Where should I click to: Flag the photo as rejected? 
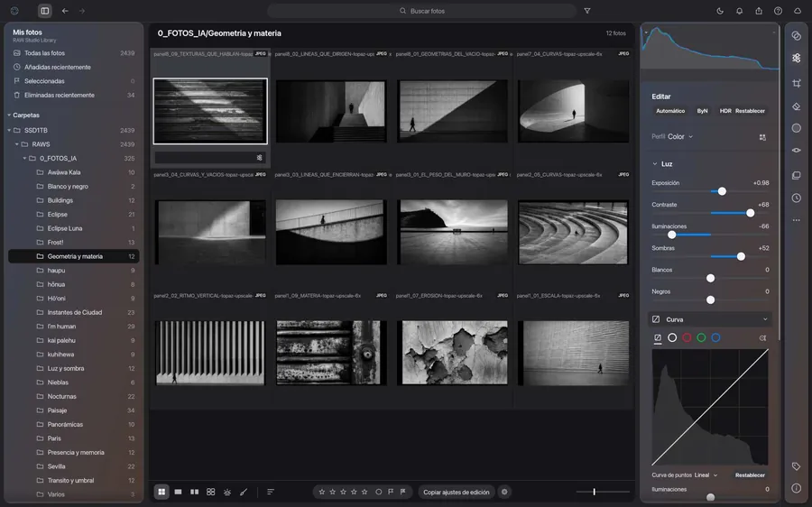(x=403, y=492)
